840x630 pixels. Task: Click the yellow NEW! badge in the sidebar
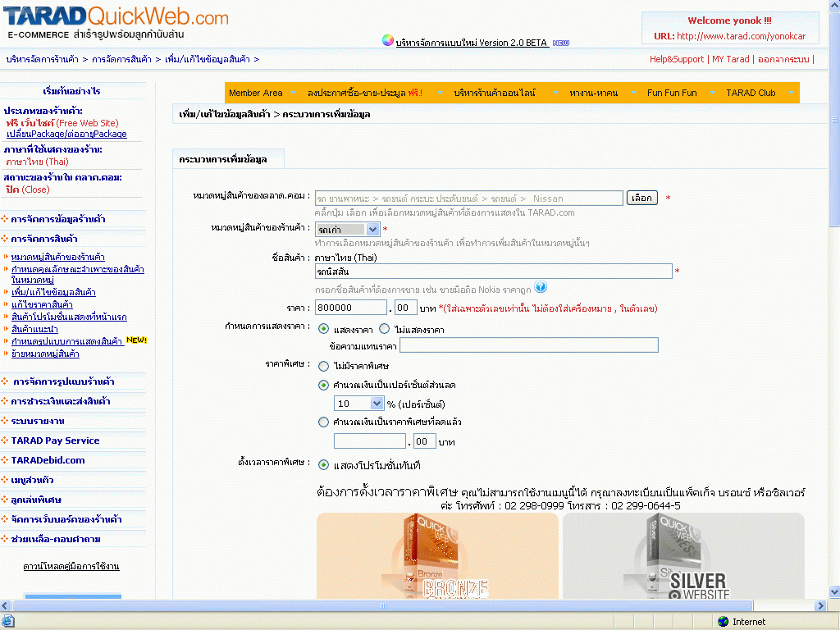click(136, 340)
